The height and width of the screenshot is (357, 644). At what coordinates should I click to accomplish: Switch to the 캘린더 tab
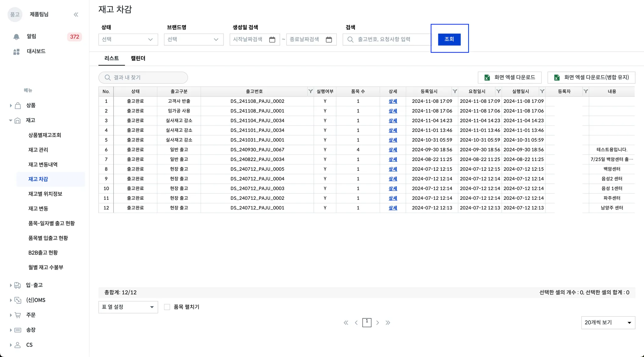click(x=138, y=59)
